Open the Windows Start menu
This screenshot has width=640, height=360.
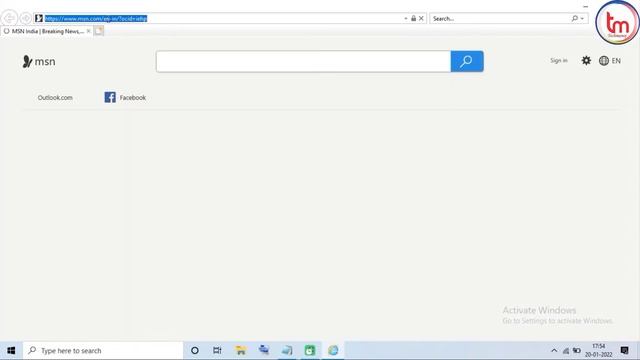11,351
